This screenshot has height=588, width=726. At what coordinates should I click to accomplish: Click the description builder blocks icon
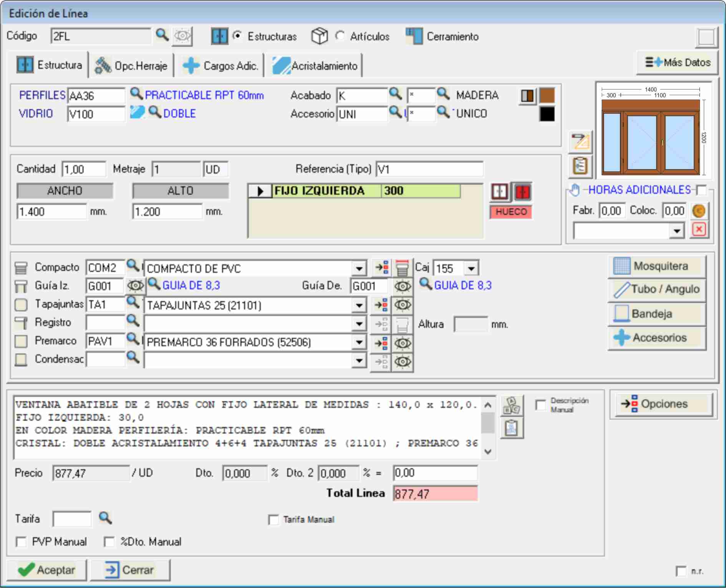click(x=512, y=406)
